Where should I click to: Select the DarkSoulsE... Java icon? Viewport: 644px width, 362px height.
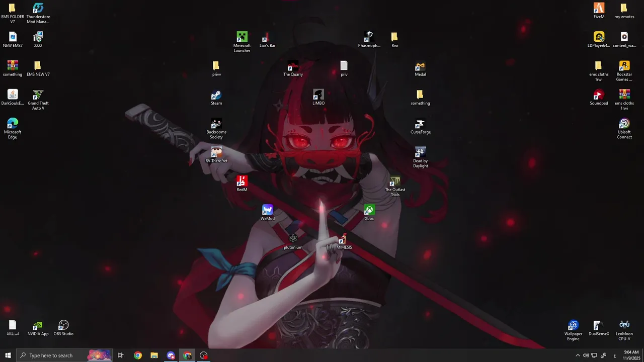(13, 95)
